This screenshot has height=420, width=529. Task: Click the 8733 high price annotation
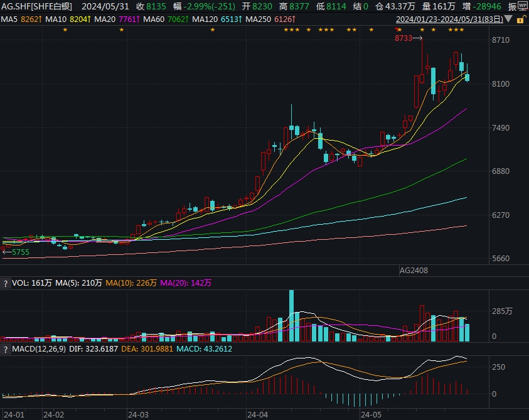403,38
